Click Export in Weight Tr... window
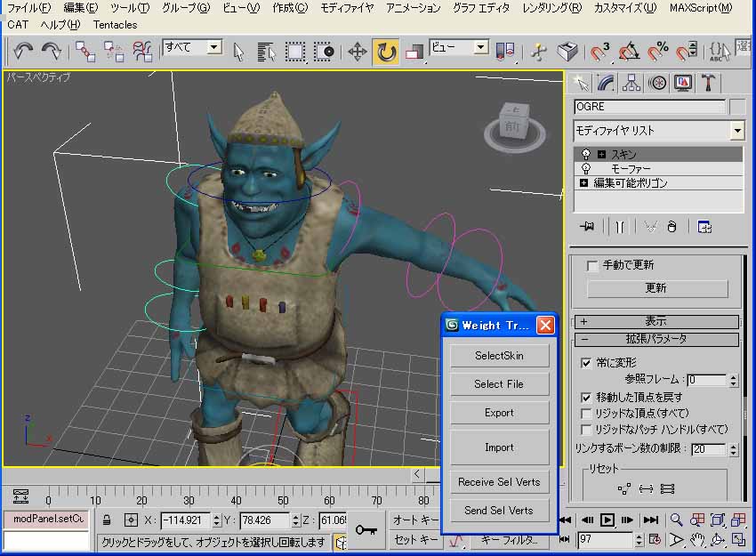756x556 pixels. [499, 413]
